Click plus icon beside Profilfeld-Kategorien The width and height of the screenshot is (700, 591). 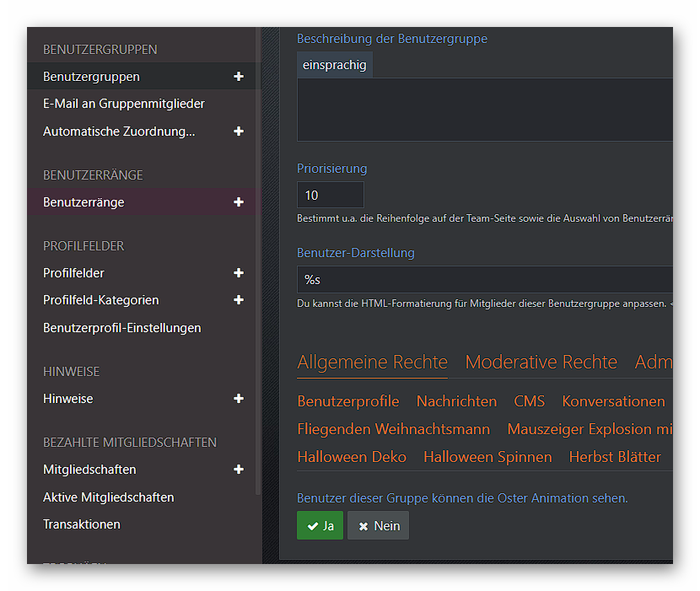tap(239, 300)
